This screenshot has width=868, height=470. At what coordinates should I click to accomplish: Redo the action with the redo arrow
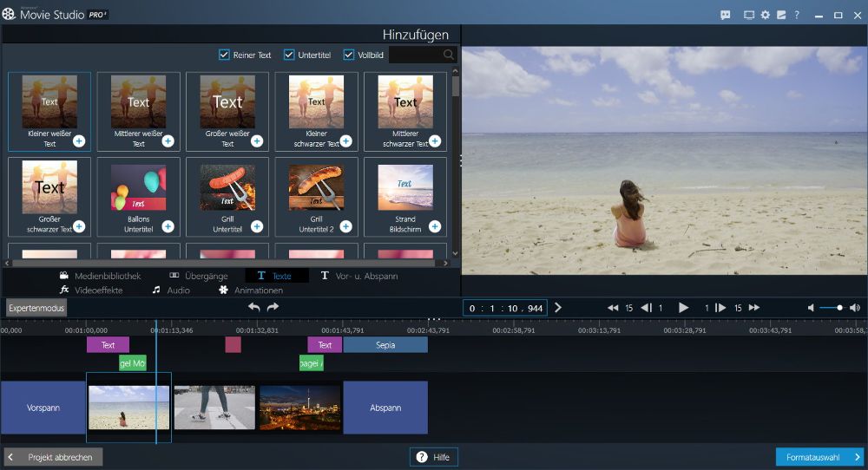tap(273, 307)
